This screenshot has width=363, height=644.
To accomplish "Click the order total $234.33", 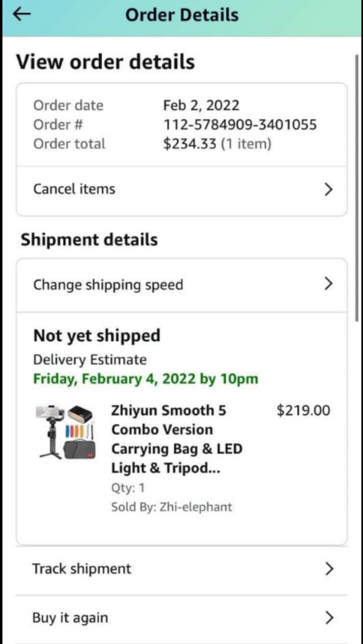I will click(189, 144).
